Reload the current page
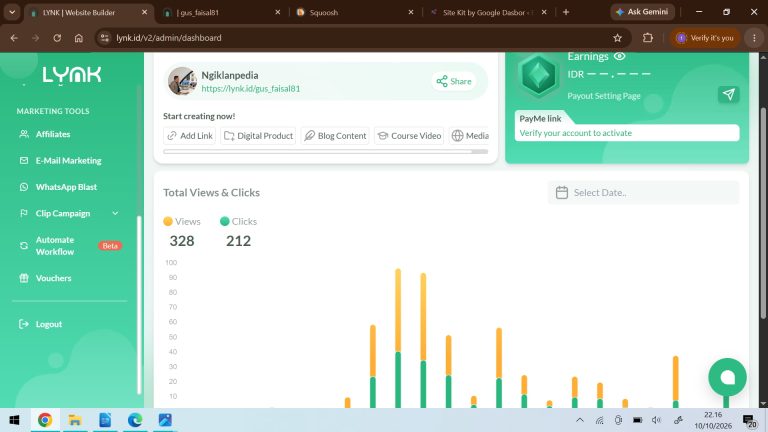The width and height of the screenshot is (768, 432). 57,38
